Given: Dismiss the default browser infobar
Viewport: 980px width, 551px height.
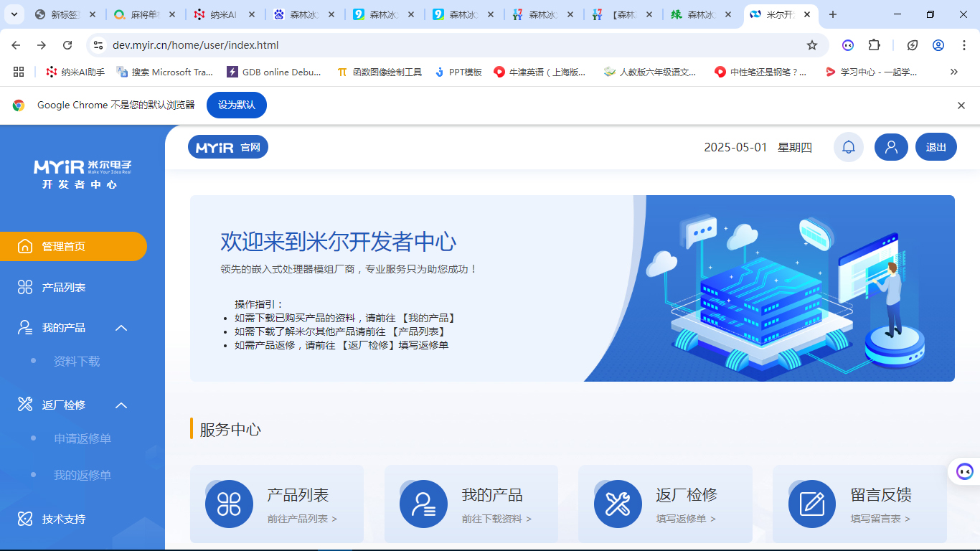Looking at the screenshot, I should [961, 105].
